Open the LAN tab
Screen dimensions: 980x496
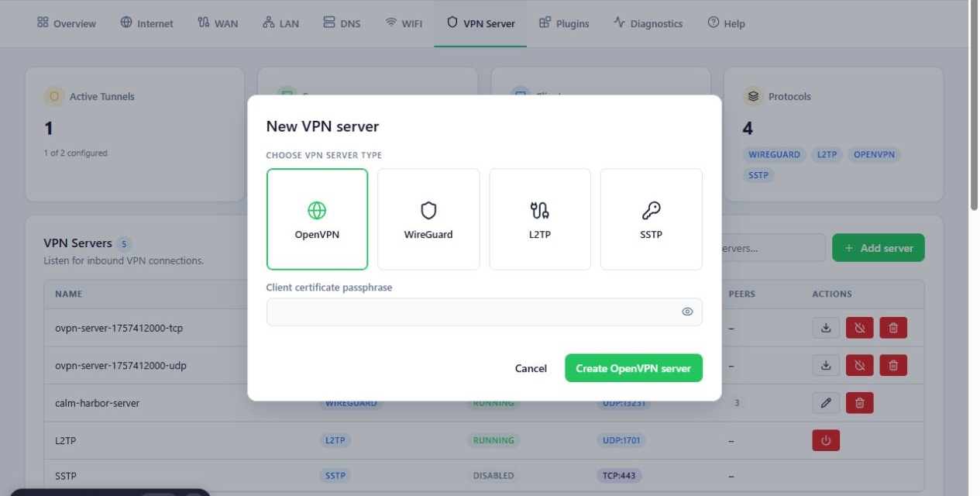(x=280, y=23)
